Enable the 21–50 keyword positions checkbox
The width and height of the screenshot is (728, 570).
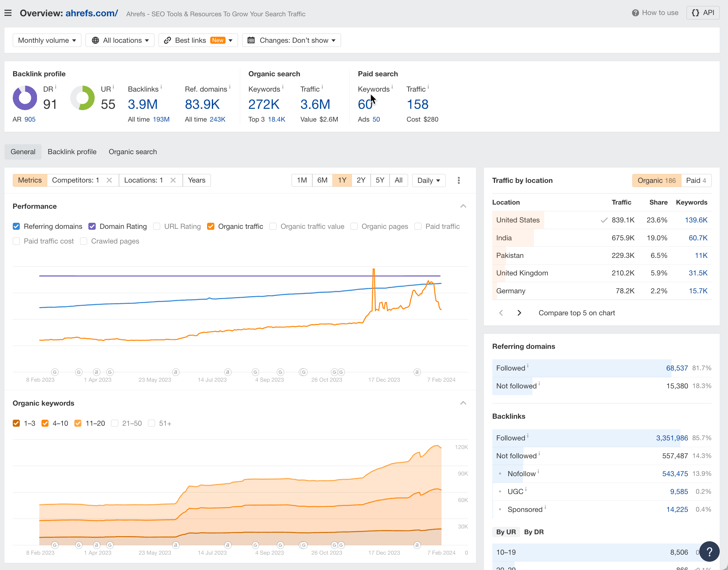coord(115,423)
